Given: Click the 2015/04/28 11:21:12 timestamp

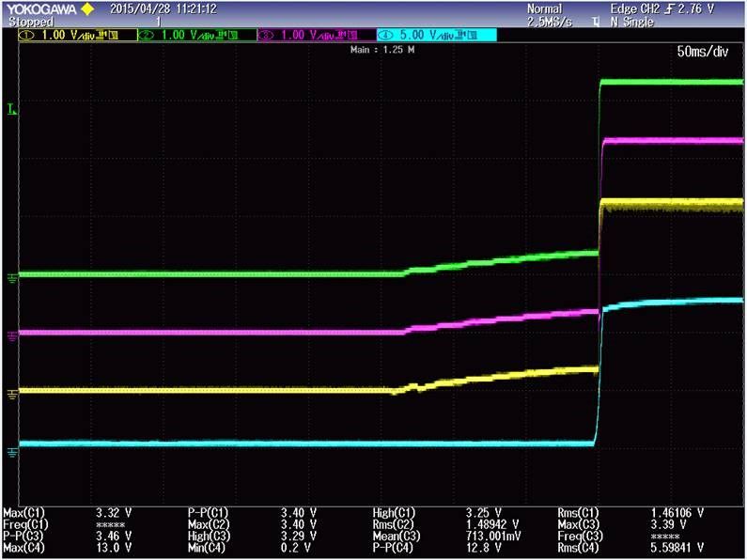Looking at the screenshot, I should point(163,9).
